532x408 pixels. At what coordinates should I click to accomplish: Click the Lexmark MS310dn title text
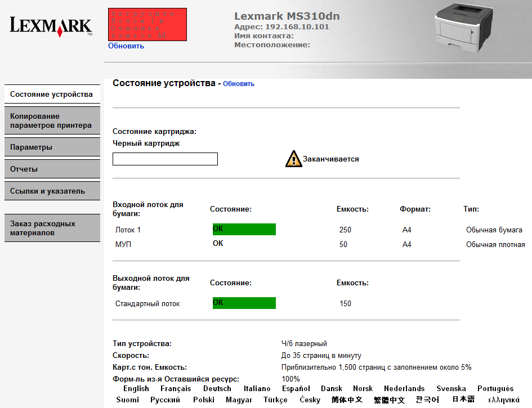click(287, 16)
